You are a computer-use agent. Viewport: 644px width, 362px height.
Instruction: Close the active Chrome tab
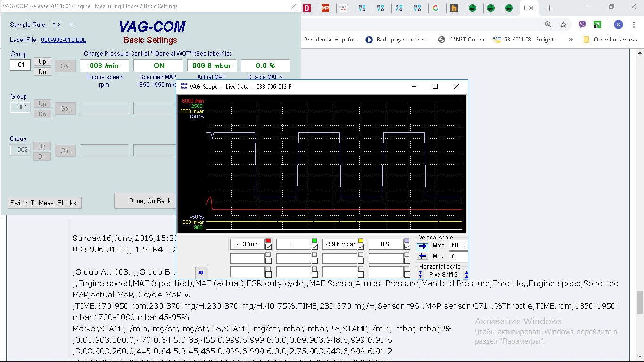(x=532, y=8)
